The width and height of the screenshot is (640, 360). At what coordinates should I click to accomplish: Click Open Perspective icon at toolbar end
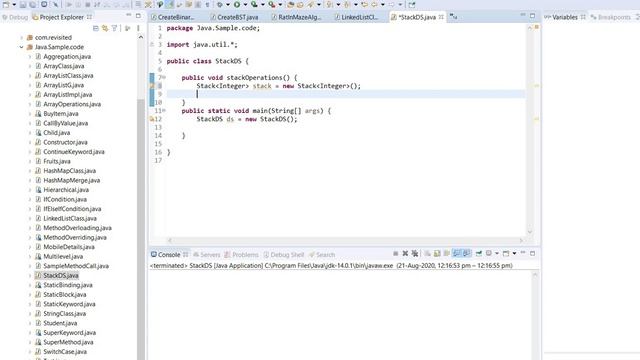pyautogui.click(x=412, y=4)
